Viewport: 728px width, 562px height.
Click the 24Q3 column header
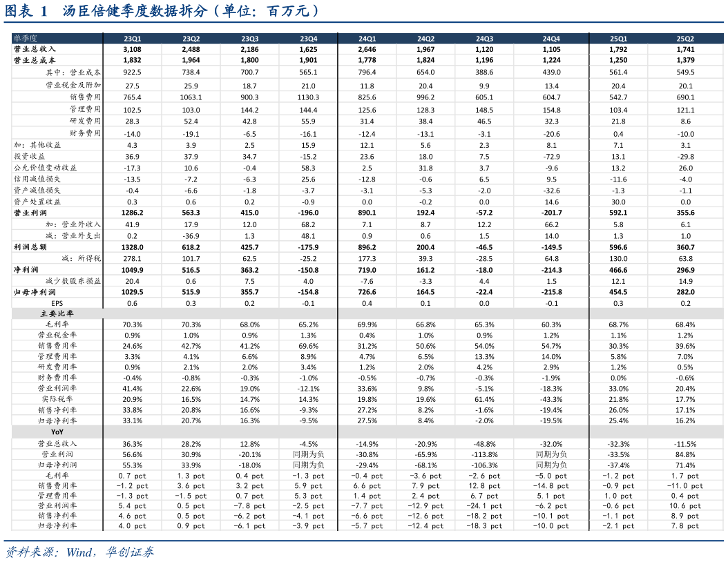pos(484,39)
